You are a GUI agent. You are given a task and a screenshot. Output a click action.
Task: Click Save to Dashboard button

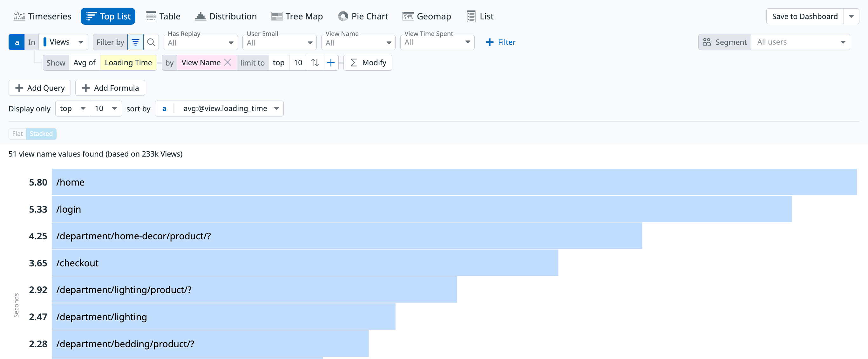point(805,16)
